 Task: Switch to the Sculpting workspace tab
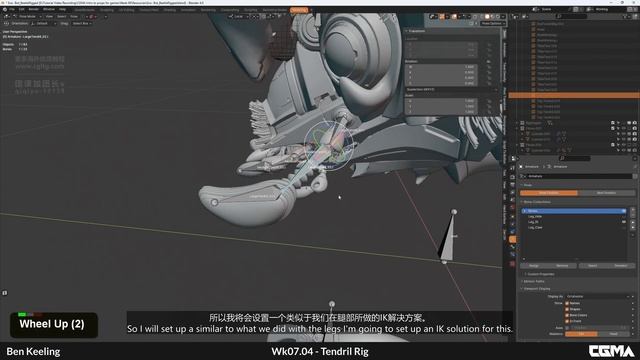tap(107, 10)
